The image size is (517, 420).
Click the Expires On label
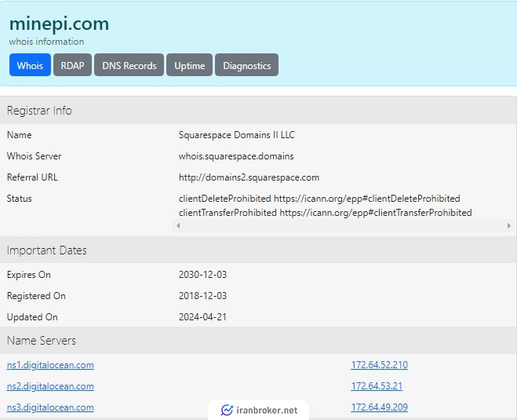tap(29, 275)
